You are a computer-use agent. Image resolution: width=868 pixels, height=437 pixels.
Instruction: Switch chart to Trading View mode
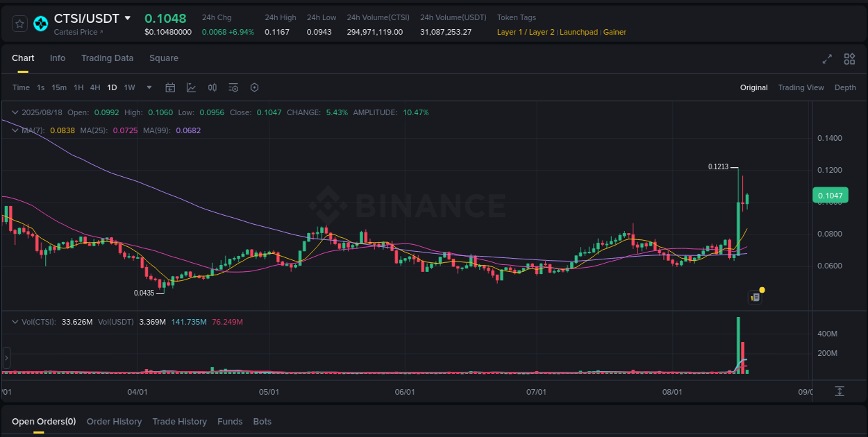click(x=801, y=87)
